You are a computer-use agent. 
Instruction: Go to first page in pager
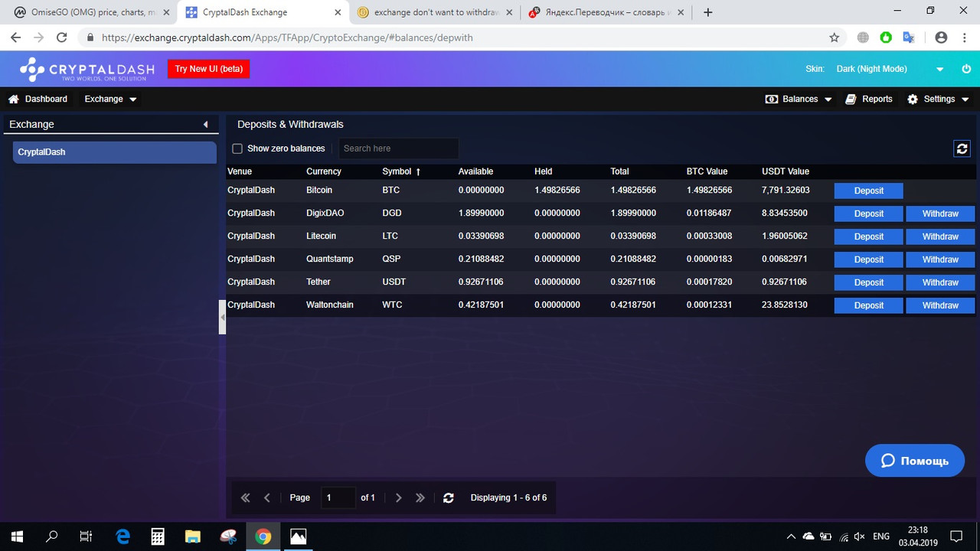[246, 497]
